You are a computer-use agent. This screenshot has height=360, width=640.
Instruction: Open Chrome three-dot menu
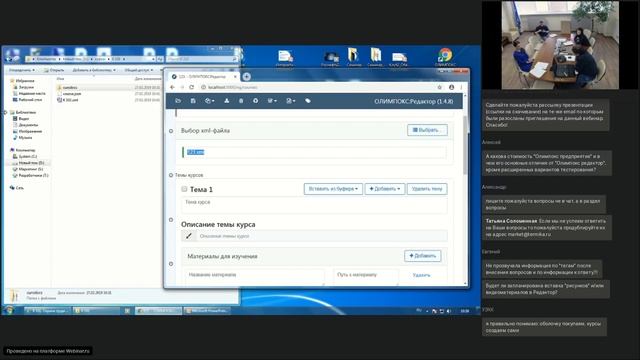[x=461, y=87]
